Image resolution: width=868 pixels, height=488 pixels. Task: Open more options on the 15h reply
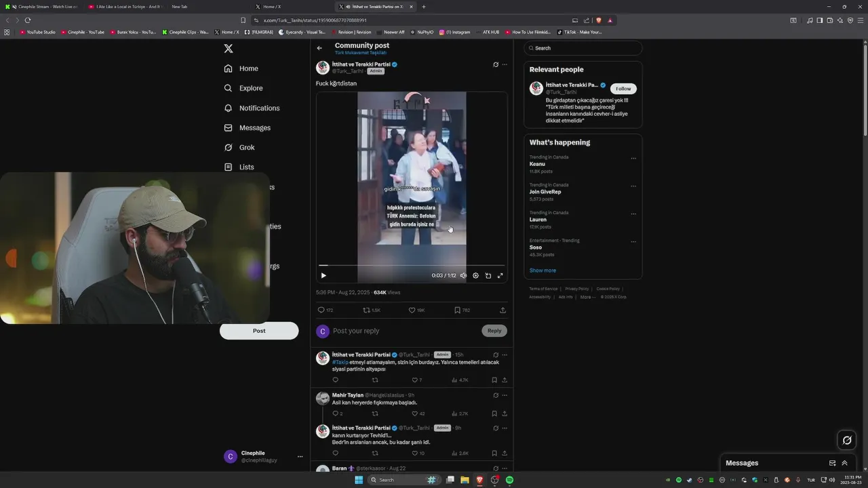tap(505, 355)
